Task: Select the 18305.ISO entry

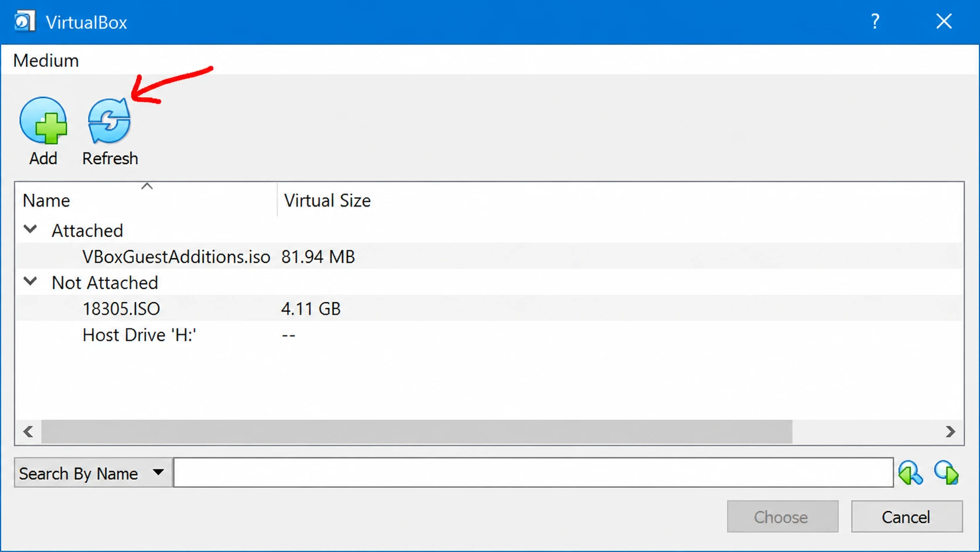Action: tap(121, 309)
